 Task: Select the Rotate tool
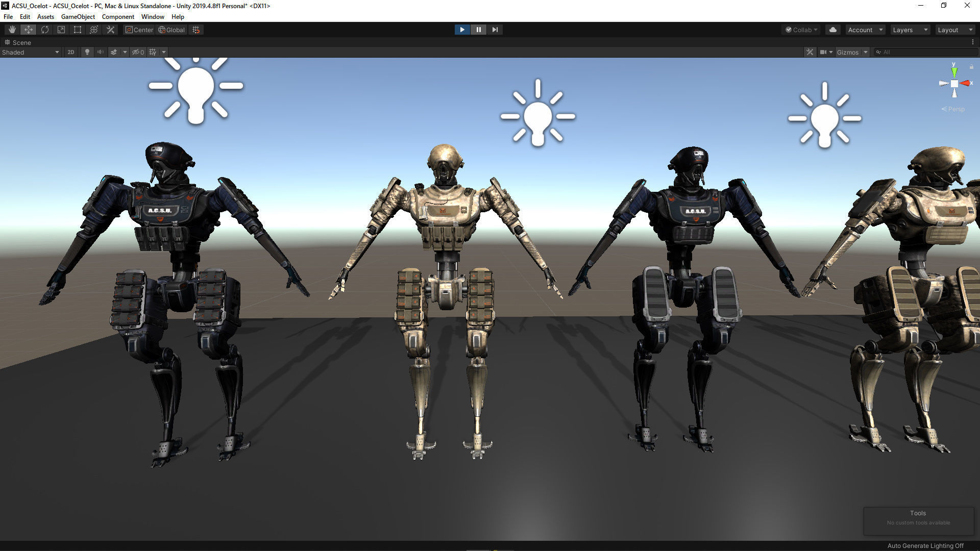(x=45, y=30)
